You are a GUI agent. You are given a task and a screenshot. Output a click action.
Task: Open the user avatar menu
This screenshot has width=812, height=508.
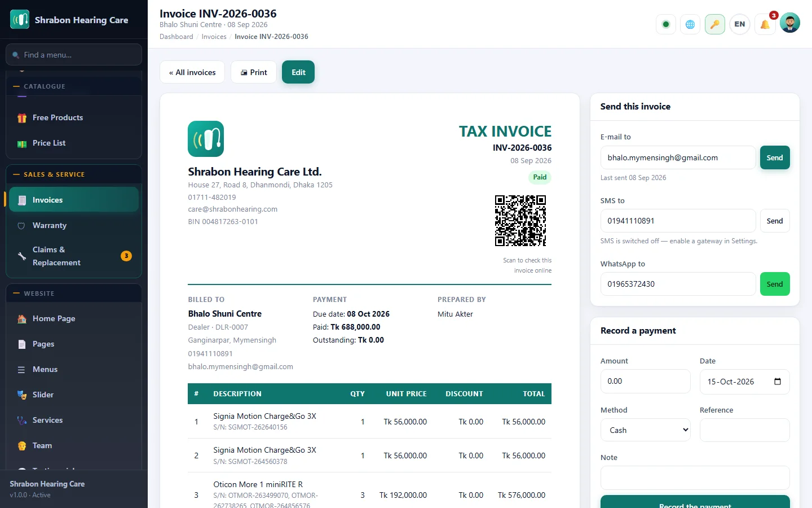pyautogui.click(x=790, y=23)
